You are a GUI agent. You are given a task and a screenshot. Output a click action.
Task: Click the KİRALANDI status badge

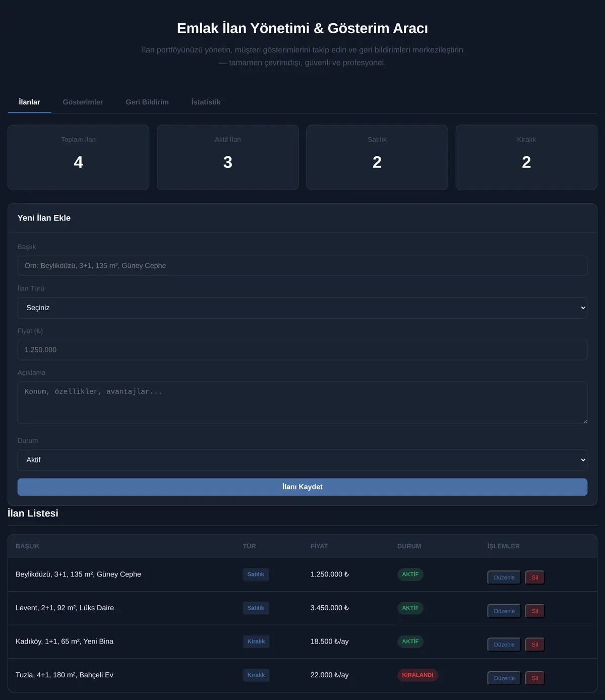[417, 675]
